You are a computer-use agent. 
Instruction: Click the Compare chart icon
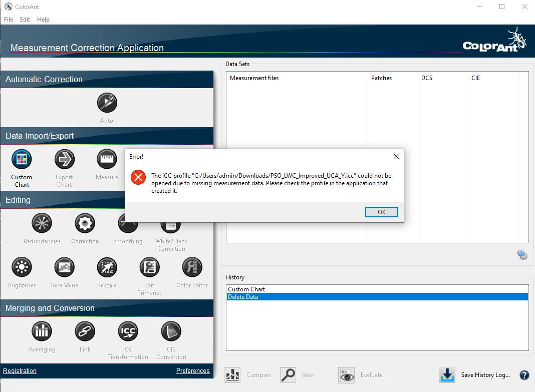coord(233,375)
